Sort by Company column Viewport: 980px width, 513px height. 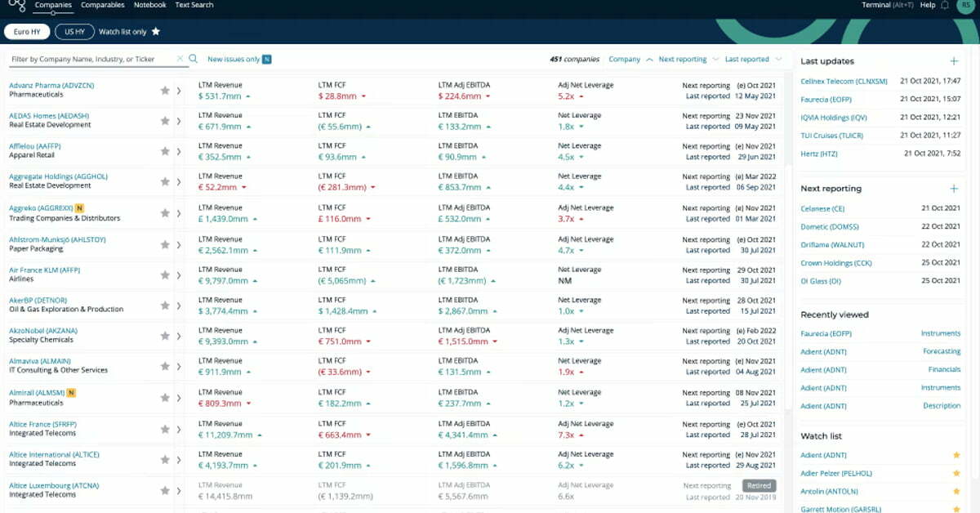[630, 60]
